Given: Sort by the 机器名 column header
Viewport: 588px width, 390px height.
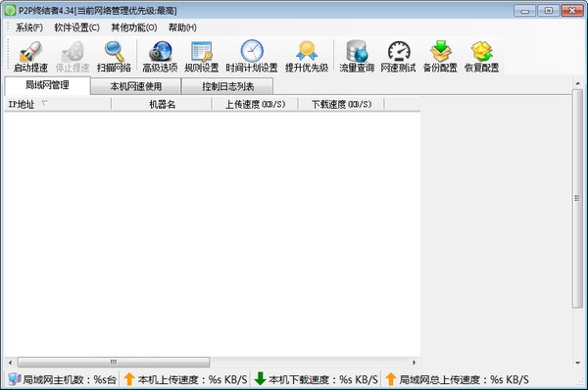Looking at the screenshot, I should tap(162, 104).
